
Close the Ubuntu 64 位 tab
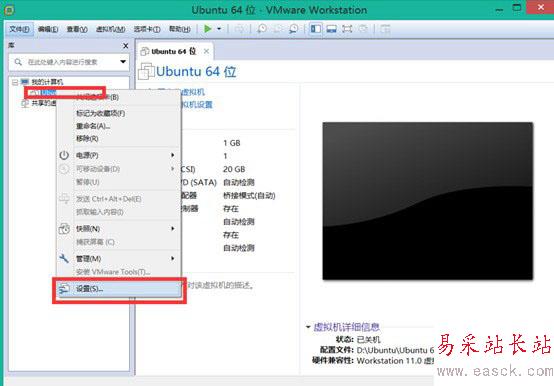point(206,52)
